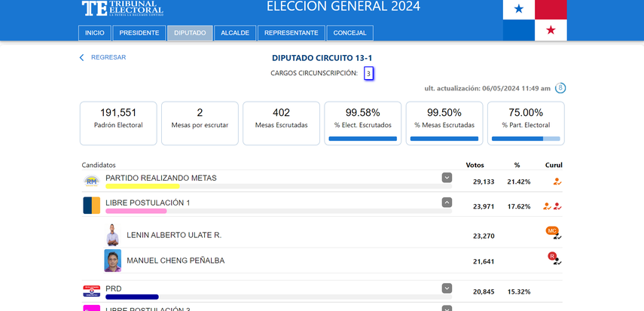The width and height of the screenshot is (644, 311).
Task: Open Manuel Cheng Peñalba's photo
Action: tap(112, 261)
